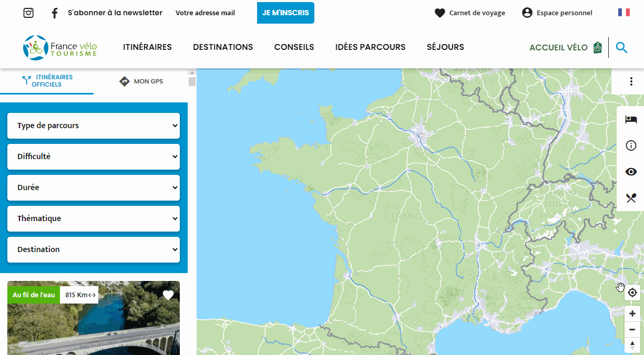Open the Espace personnel link
Screen dimensions: 644x355
557,13
